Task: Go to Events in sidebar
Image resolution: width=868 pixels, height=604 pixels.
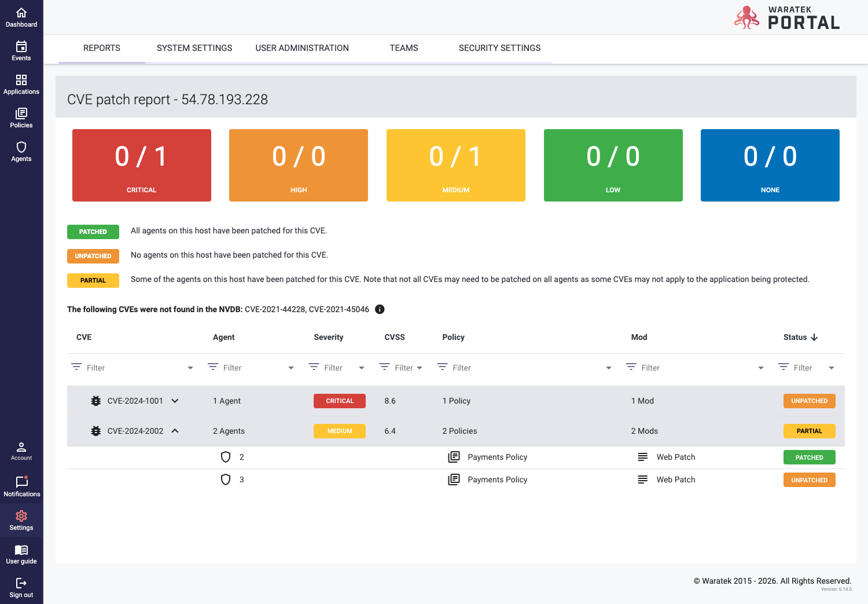Action: click(21, 51)
